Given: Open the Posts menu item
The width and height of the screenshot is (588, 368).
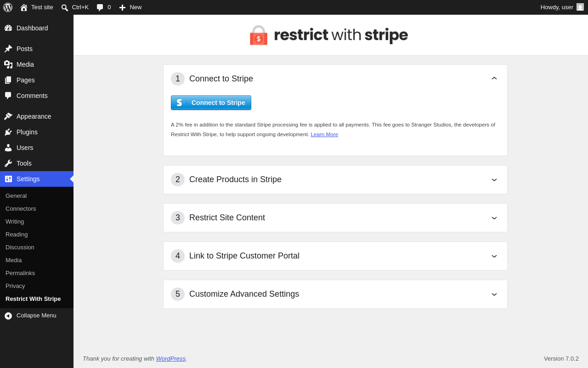Looking at the screenshot, I should tap(37, 49).
